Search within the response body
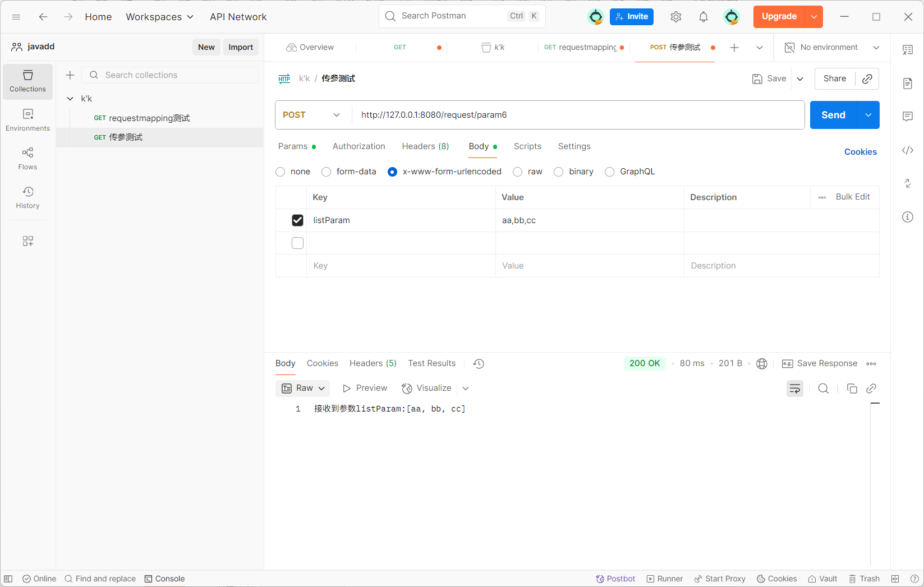This screenshot has width=924, height=587. (x=823, y=389)
